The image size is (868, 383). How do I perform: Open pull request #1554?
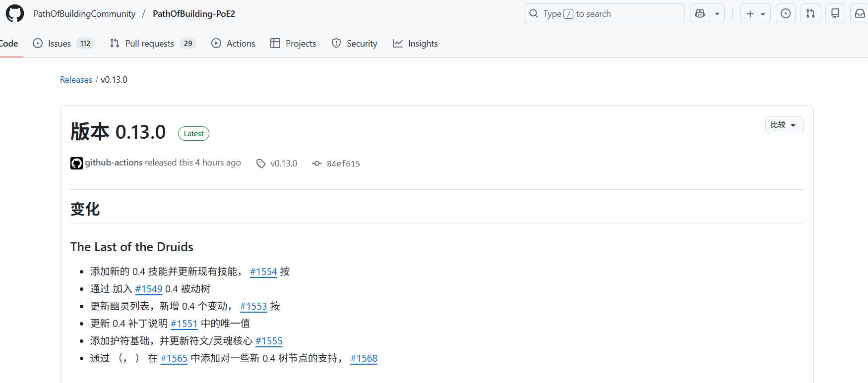pos(263,272)
